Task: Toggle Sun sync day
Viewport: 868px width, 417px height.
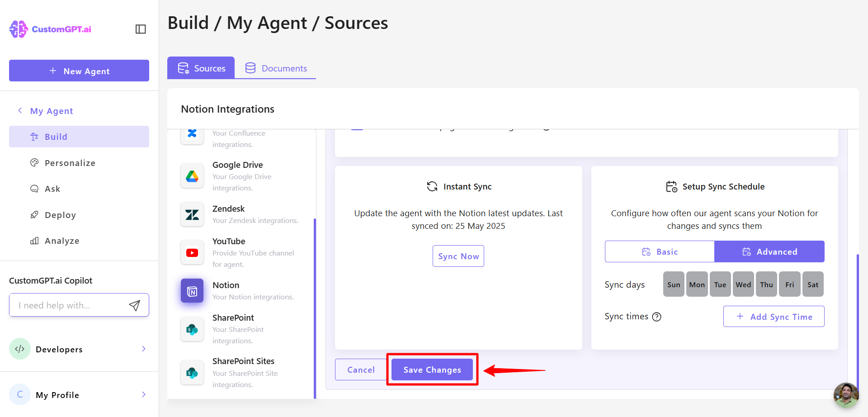Action: click(x=674, y=284)
